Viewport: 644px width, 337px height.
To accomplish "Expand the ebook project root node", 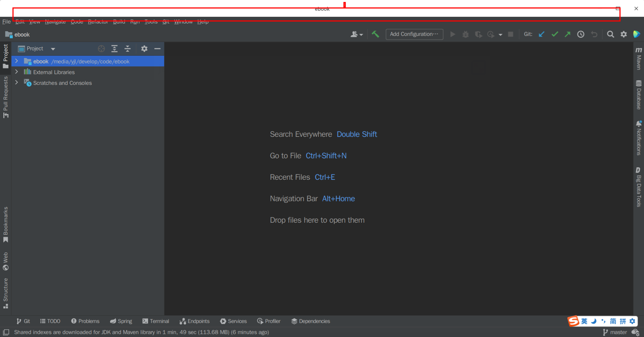I will (16, 61).
